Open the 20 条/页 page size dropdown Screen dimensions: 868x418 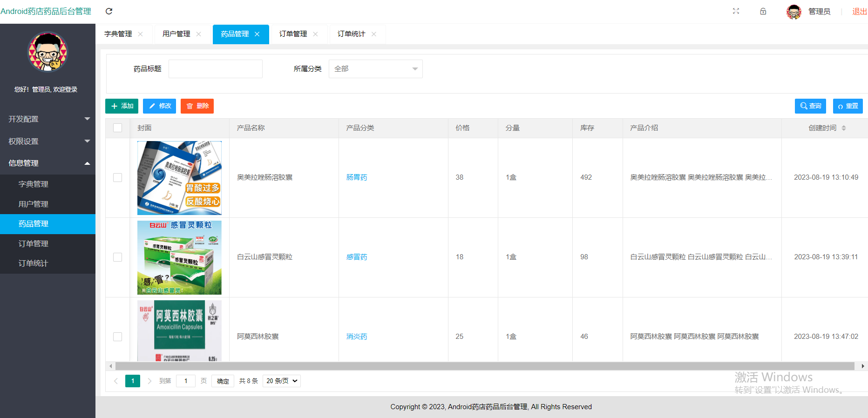click(x=282, y=381)
